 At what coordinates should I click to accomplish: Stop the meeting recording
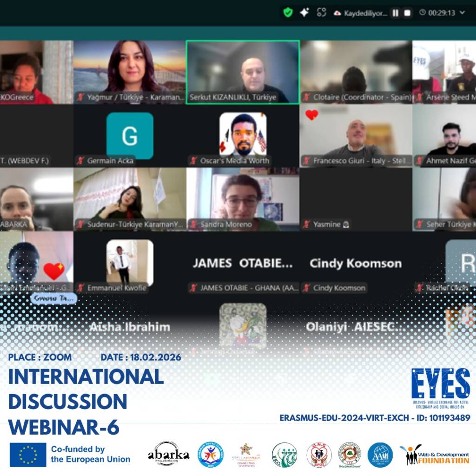[407, 13]
